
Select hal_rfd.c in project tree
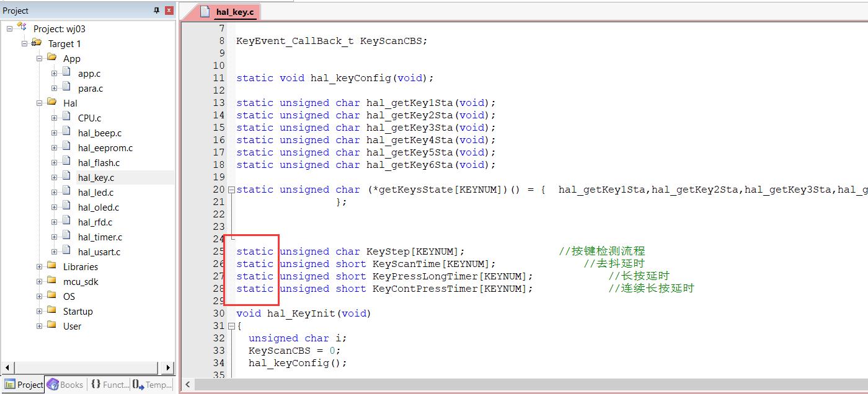click(x=95, y=222)
